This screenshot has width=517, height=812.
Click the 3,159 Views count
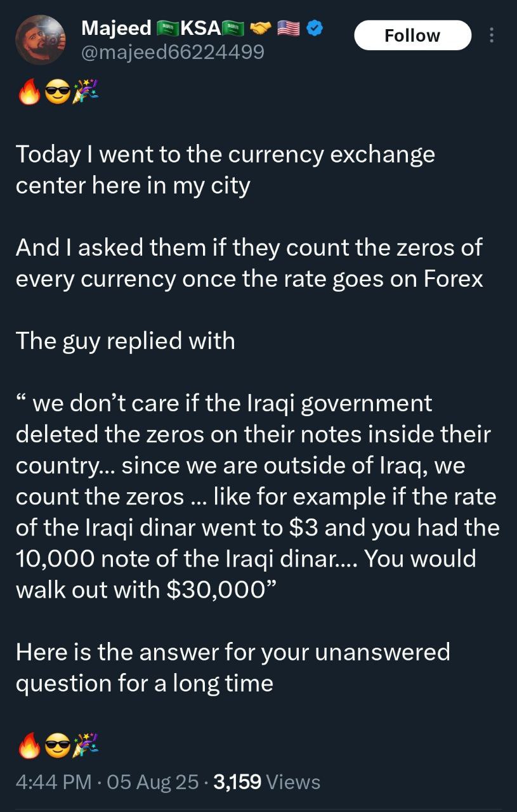pyautogui.click(x=266, y=782)
